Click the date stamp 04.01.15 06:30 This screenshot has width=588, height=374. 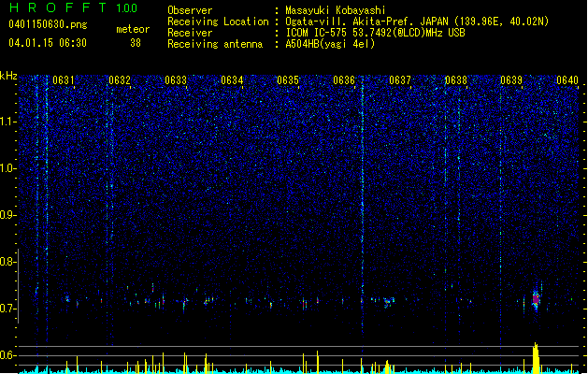[48, 43]
